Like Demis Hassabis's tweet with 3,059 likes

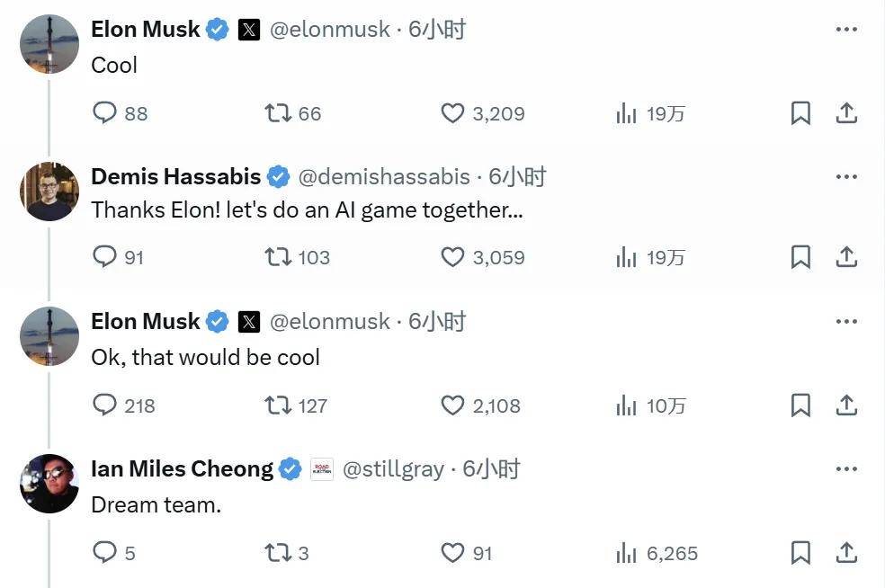point(452,257)
